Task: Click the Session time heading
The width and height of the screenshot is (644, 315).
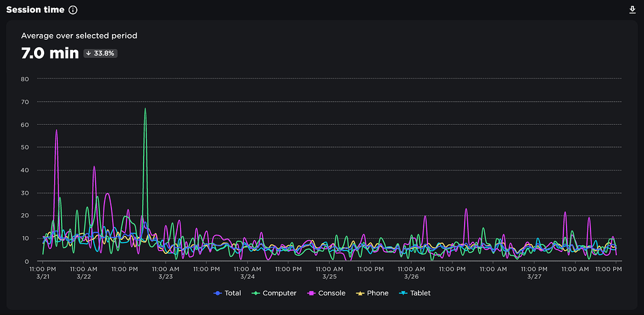Action: (35, 10)
